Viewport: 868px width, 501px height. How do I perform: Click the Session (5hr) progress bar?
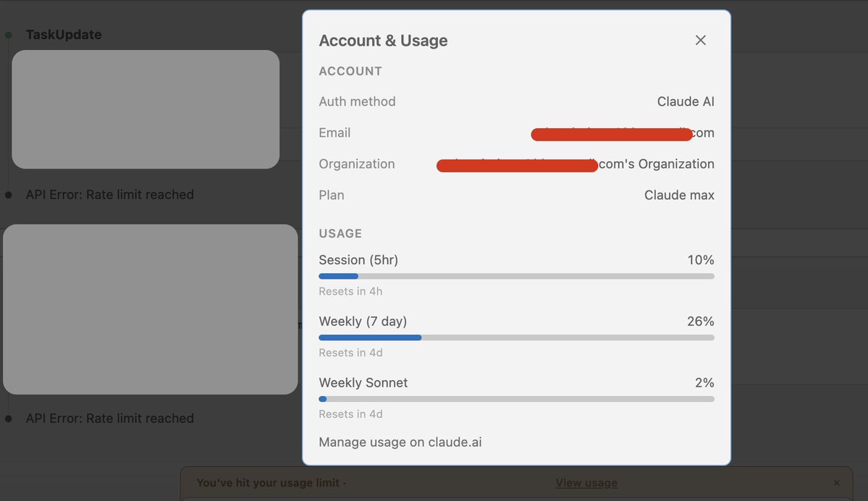[x=516, y=277]
